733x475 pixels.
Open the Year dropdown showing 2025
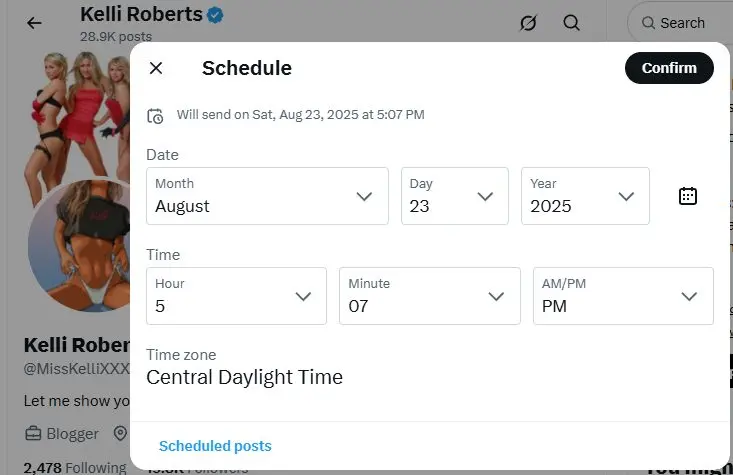click(585, 196)
